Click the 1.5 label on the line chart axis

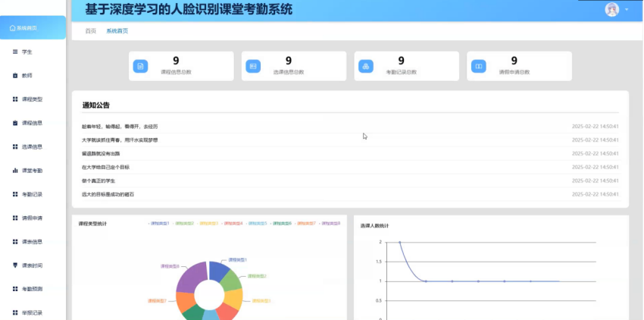coord(379,262)
